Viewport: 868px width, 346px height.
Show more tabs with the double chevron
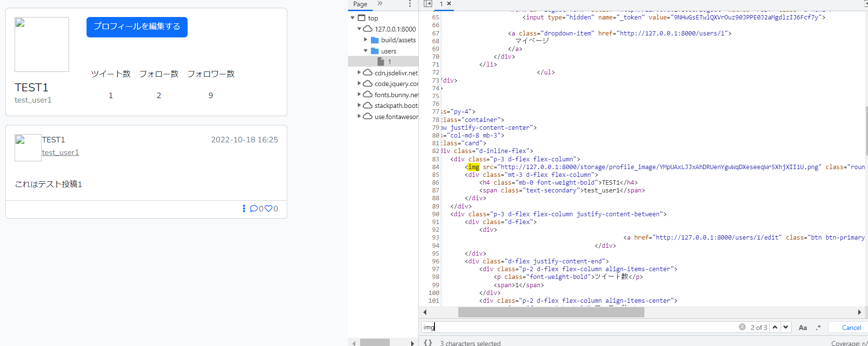click(380, 3)
